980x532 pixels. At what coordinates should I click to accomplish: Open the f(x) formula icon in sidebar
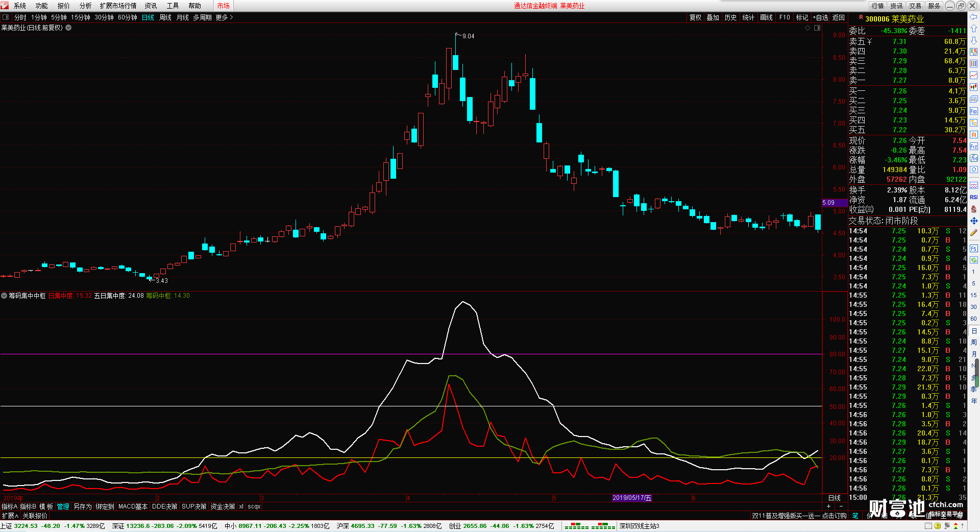pos(974,158)
